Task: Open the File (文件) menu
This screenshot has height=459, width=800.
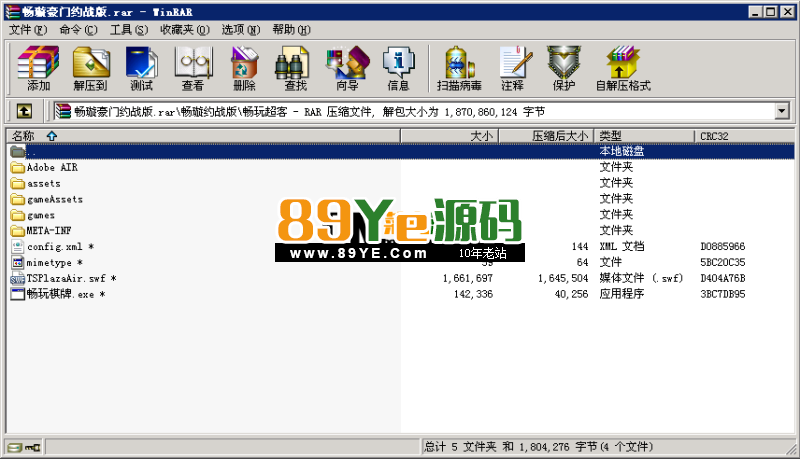Action: 28,30
